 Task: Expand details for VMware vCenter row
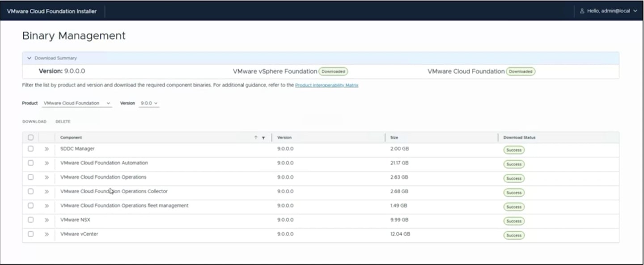pyautogui.click(x=47, y=234)
